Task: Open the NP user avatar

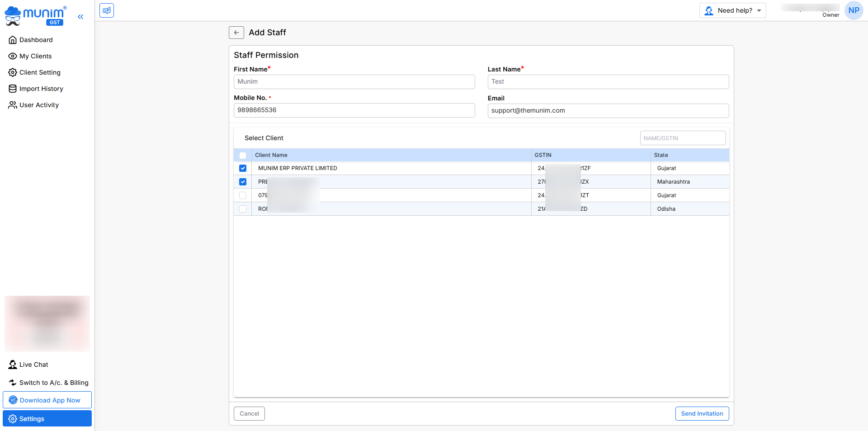Action: [854, 10]
